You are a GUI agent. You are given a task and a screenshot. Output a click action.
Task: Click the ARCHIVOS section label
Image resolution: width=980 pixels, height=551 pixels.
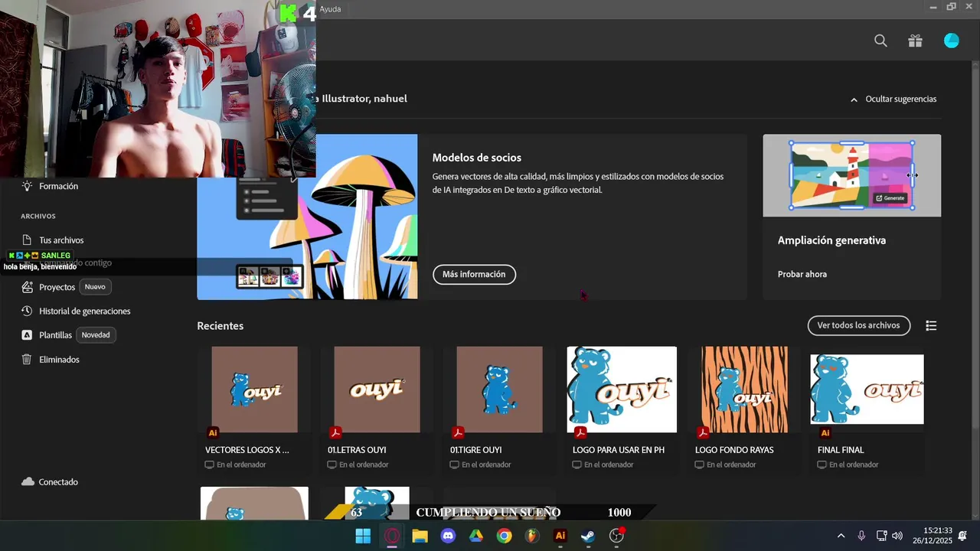(x=38, y=217)
